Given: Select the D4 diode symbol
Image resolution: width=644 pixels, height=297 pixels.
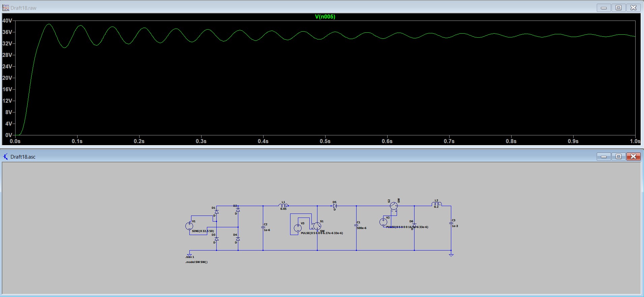Looking at the screenshot, I should [238, 239].
